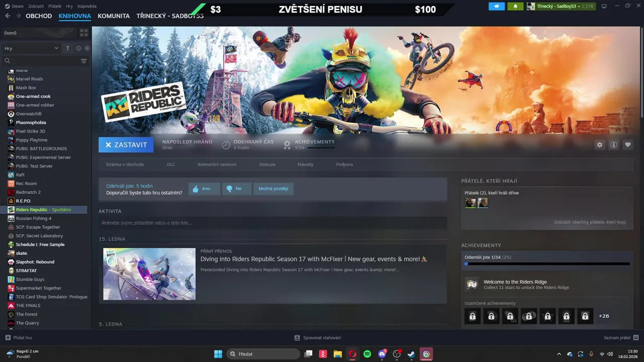Open File Explorer from the taskbar
Screen dimensions: 644x362
pyautogui.click(x=338, y=354)
